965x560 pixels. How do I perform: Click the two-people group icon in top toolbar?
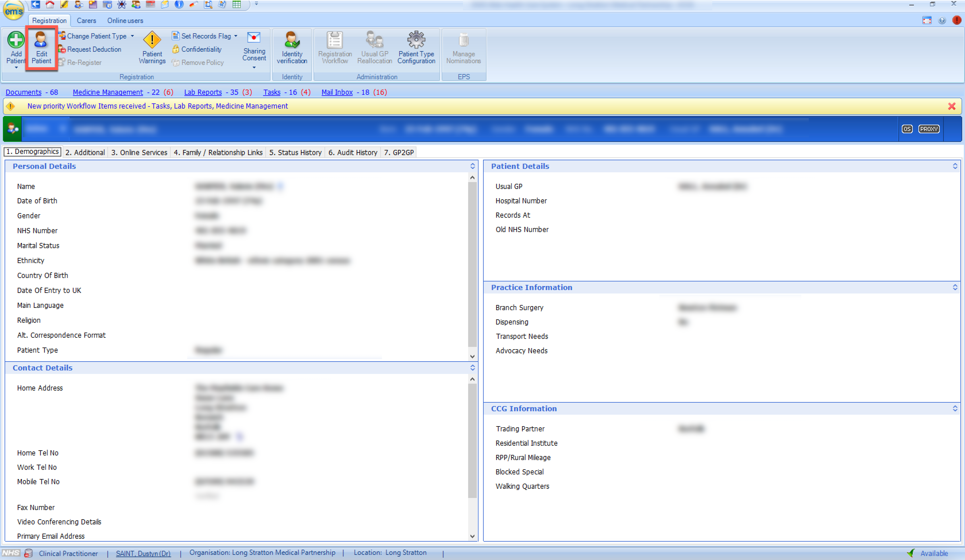(x=136, y=5)
